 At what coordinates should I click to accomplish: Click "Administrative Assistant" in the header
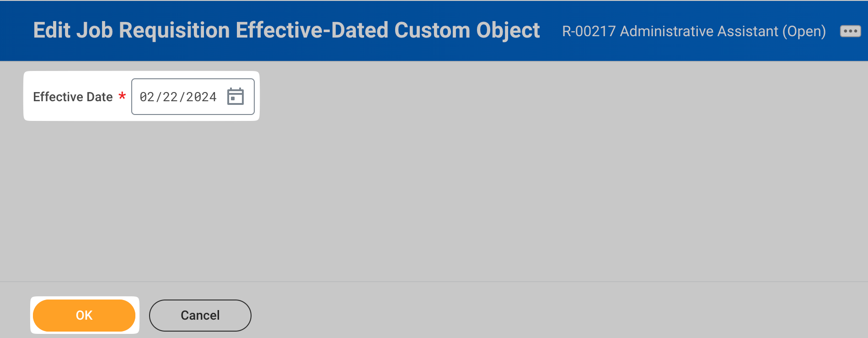[x=699, y=31]
